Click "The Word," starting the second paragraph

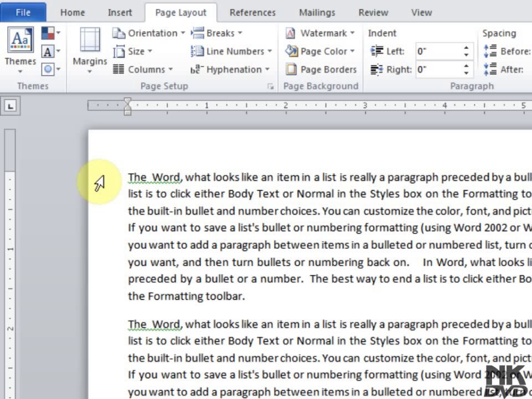(155, 325)
